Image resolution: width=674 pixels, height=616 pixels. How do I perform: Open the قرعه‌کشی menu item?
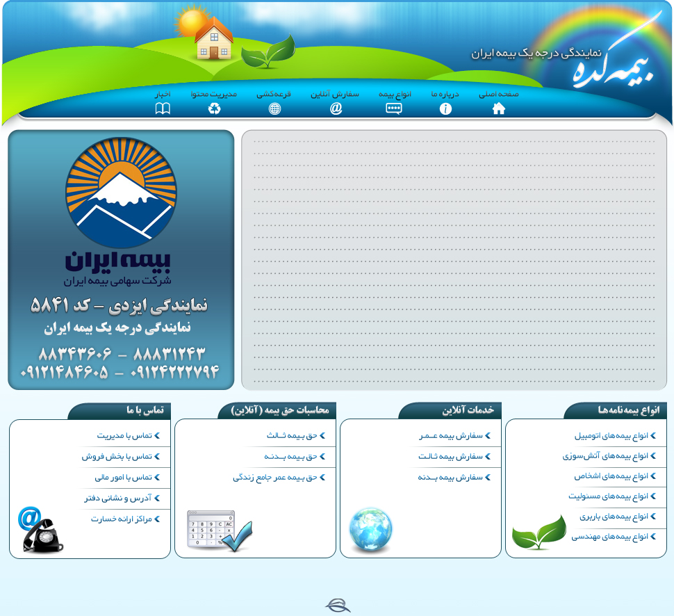274,94
